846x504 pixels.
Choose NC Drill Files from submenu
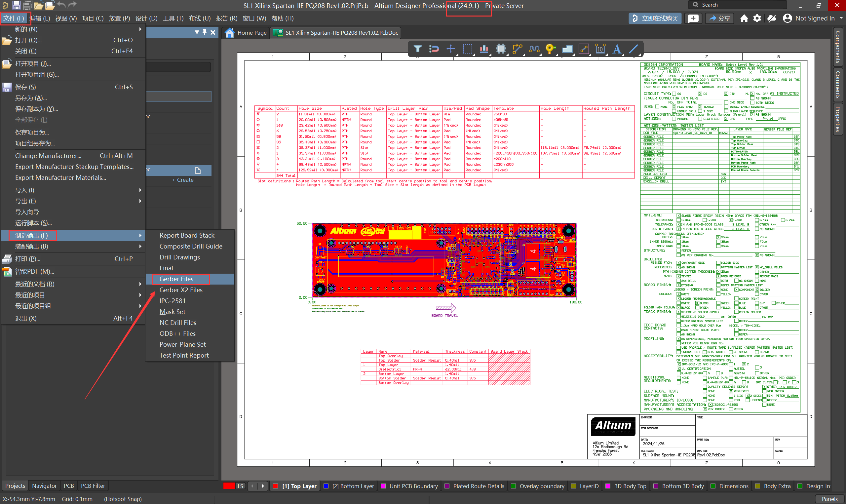(190, 323)
